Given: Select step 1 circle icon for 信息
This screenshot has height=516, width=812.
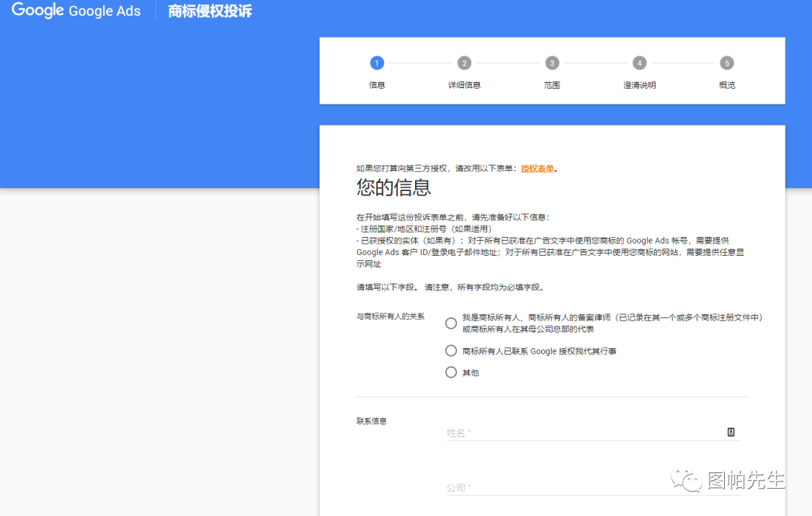Looking at the screenshot, I should tap(377, 63).
